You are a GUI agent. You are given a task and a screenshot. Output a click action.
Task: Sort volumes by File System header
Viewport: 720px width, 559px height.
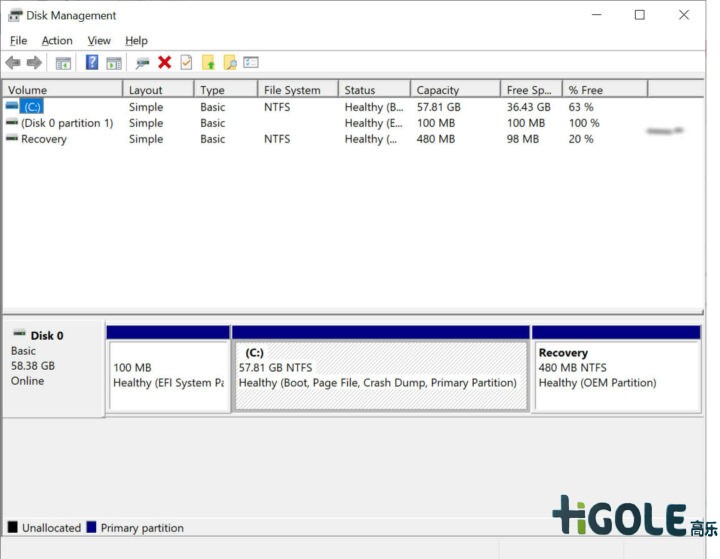coord(292,90)
